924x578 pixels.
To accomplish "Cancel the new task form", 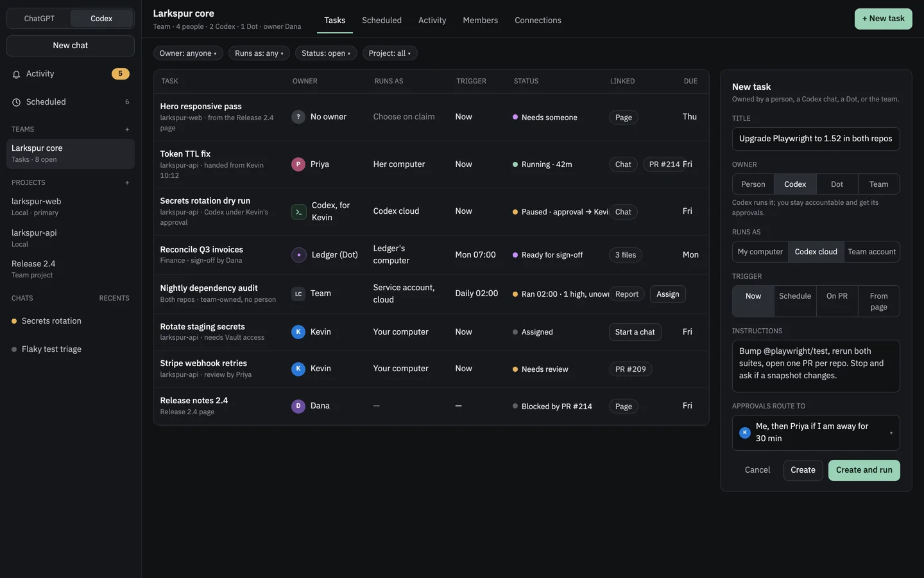I will coord(757,470).
